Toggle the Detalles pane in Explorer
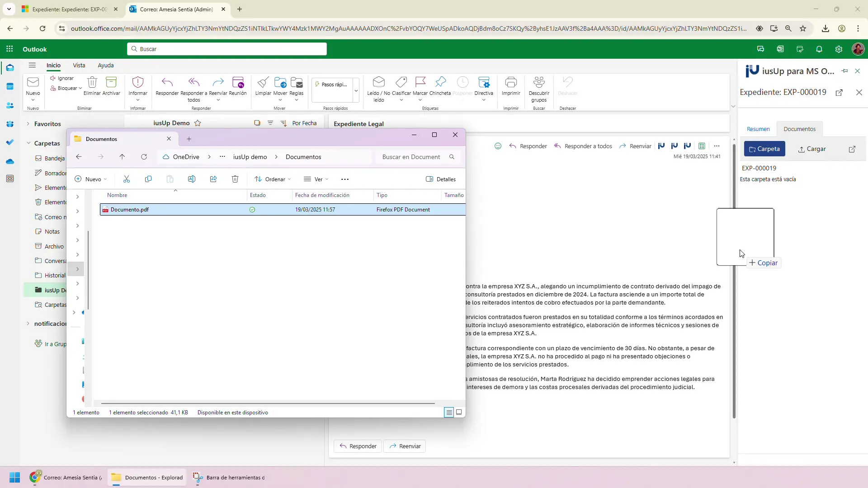Image resolution: width=868 pixels, height=488 pixels. pyautogui.click(x=441, y=179)
